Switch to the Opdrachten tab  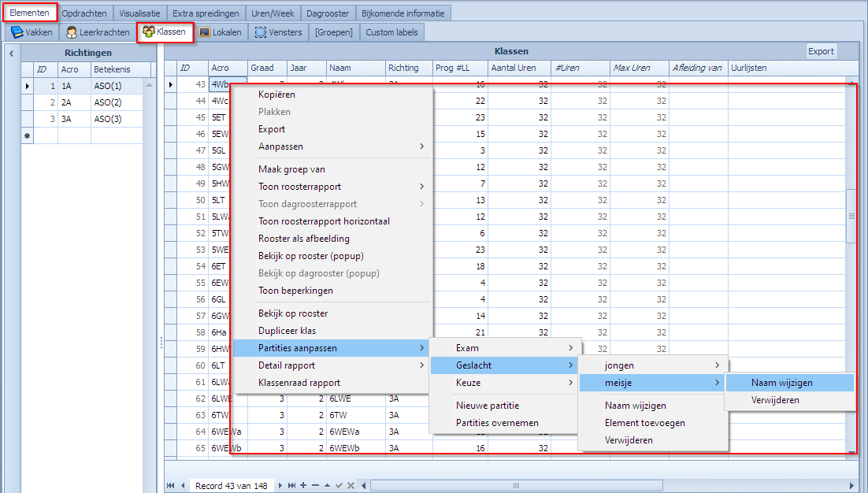[85, 13]
